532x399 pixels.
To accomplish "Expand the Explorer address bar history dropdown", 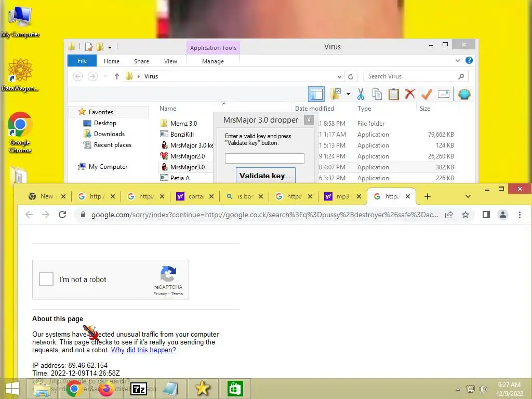I will click(339, 76).
